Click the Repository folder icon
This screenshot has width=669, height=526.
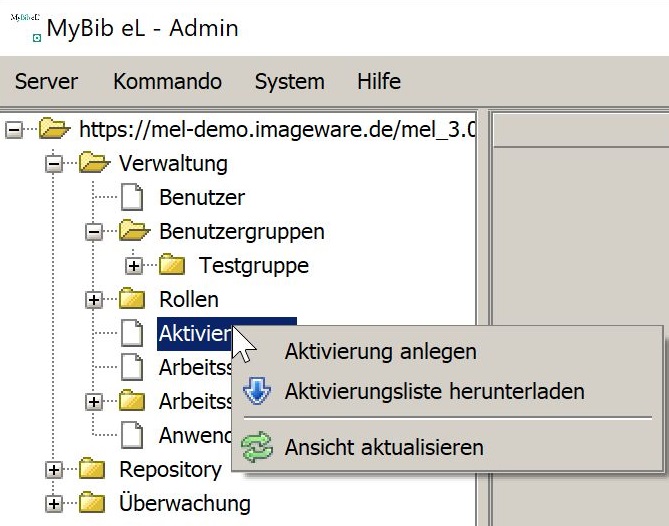[92, 469]
